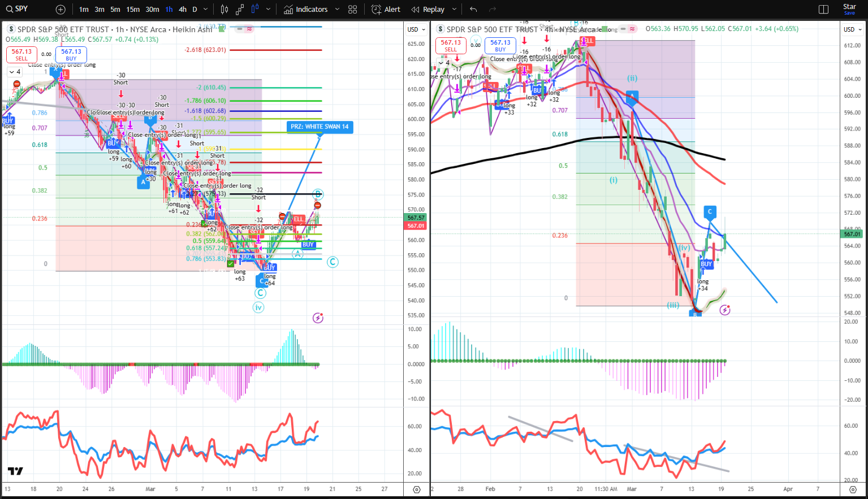This screenshot has height=499, width=868.
Task: Click the symbol logo on 4h chart title
Action: (x=440, y=29)
